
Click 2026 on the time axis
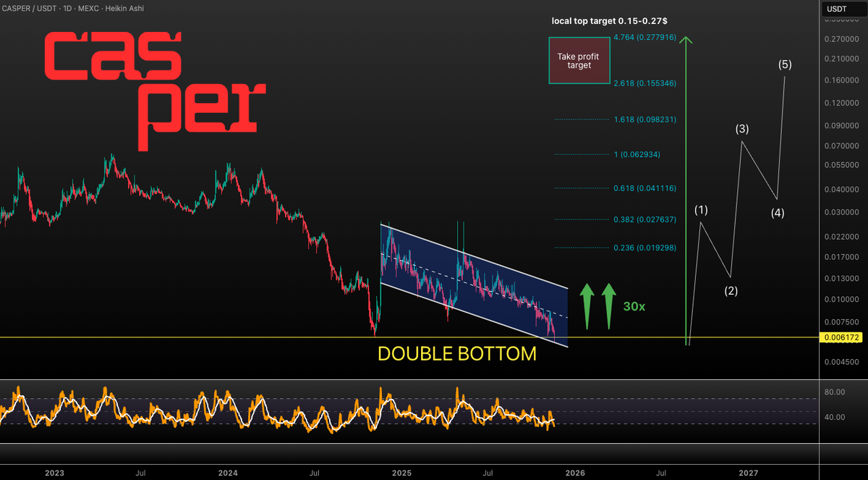pos(575,472)
